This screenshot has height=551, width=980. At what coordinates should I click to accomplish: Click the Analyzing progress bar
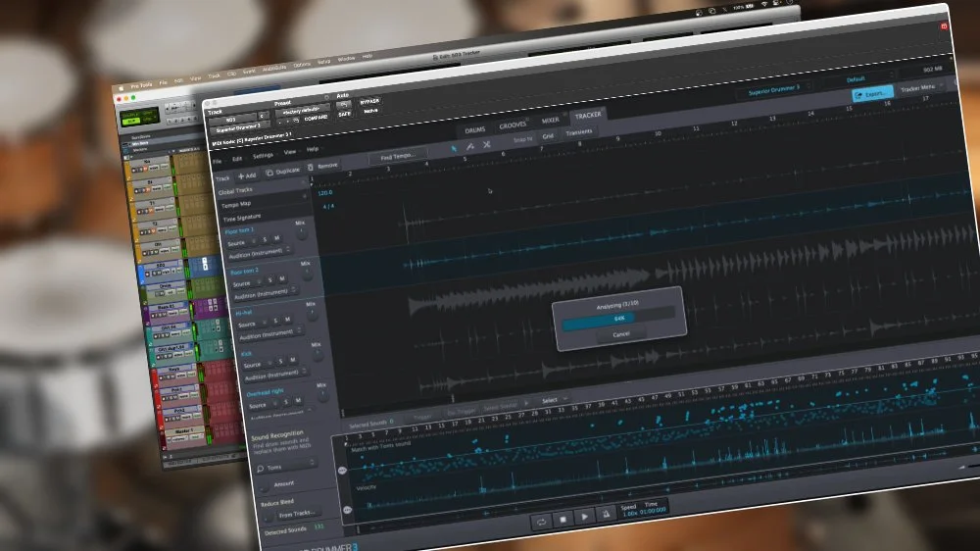point(618,319)
